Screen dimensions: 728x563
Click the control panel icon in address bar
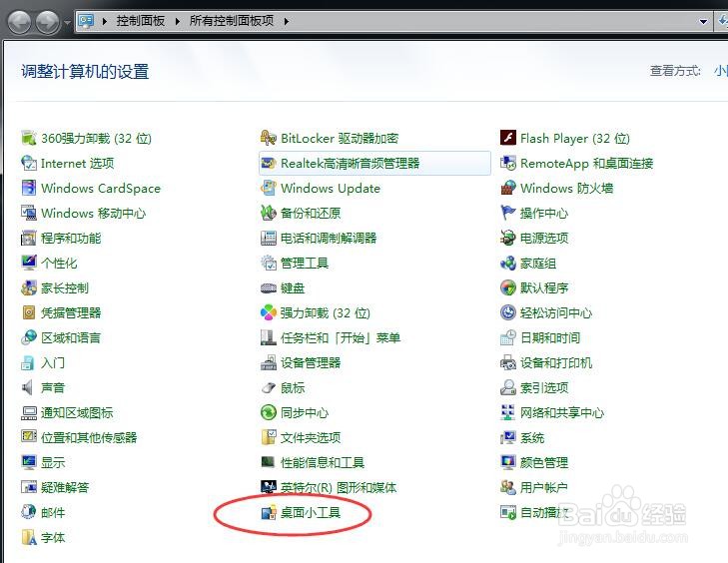[x=86, y=21]
